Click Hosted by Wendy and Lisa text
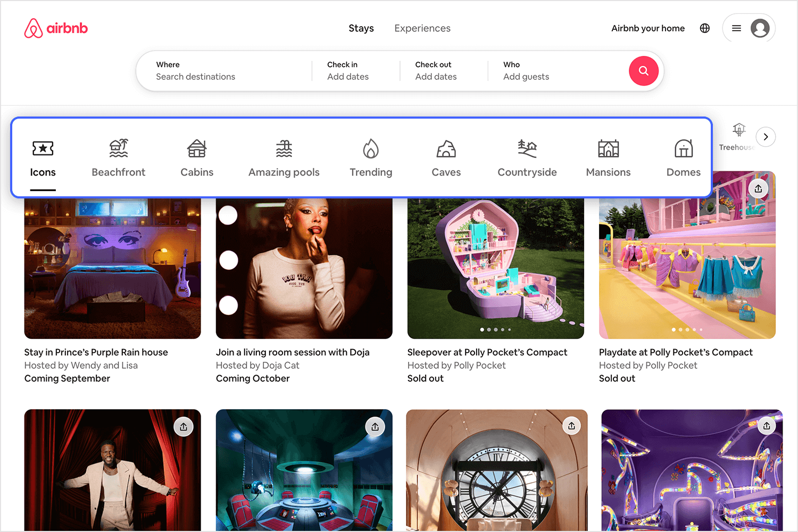The image size is (798, 532). pyautogui.click(x=81, y=365)
